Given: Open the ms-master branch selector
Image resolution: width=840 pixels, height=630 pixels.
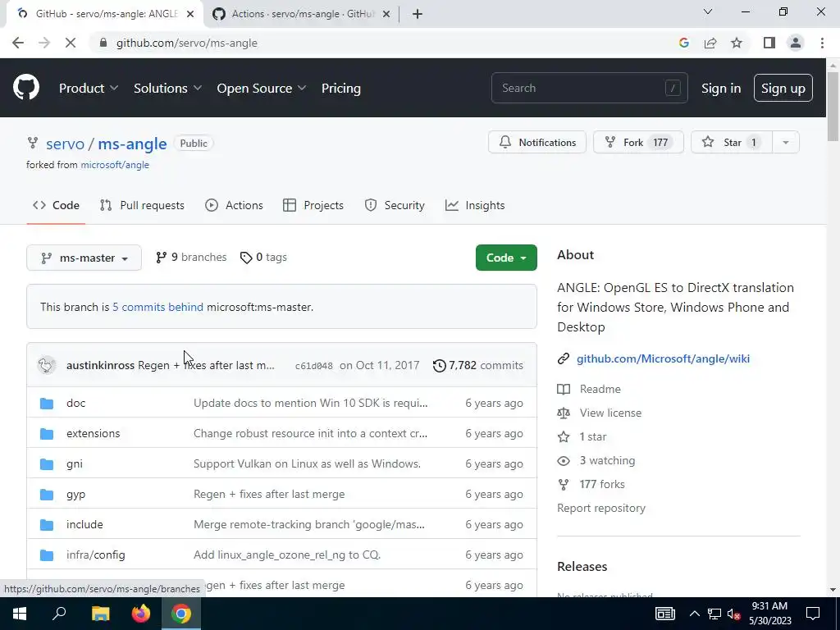Looking at the screenshot, I should (84, 258).
